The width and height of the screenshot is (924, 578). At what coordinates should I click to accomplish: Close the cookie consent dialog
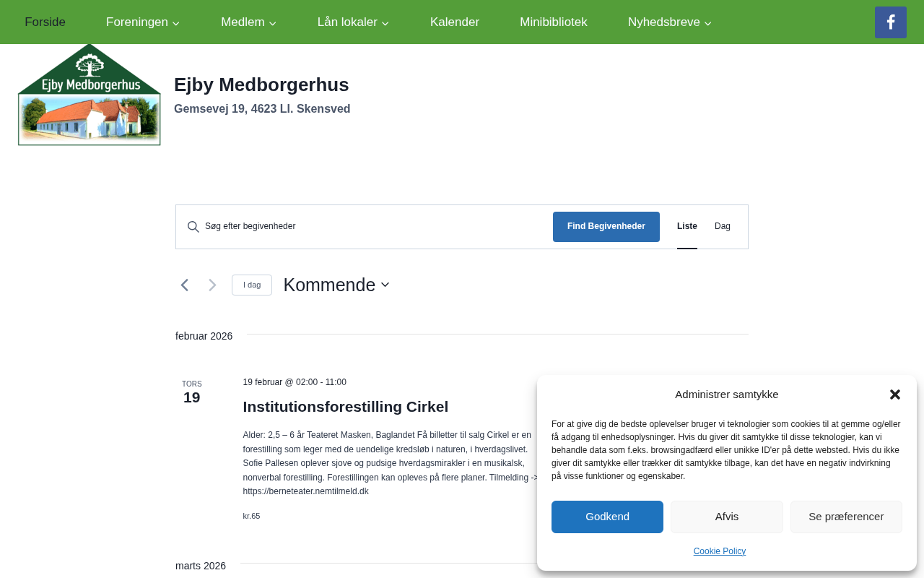895,394
